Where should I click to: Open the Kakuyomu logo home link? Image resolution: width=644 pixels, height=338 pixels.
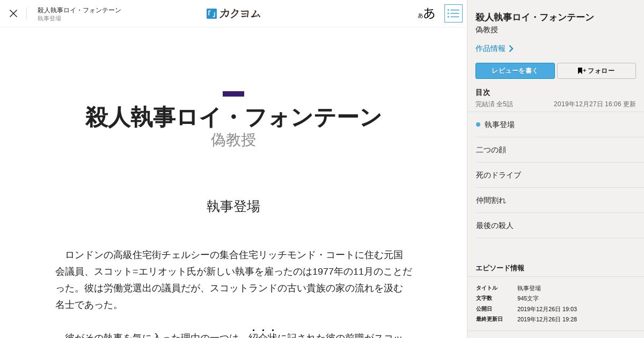pyautogui.click(x=233, y=13)
